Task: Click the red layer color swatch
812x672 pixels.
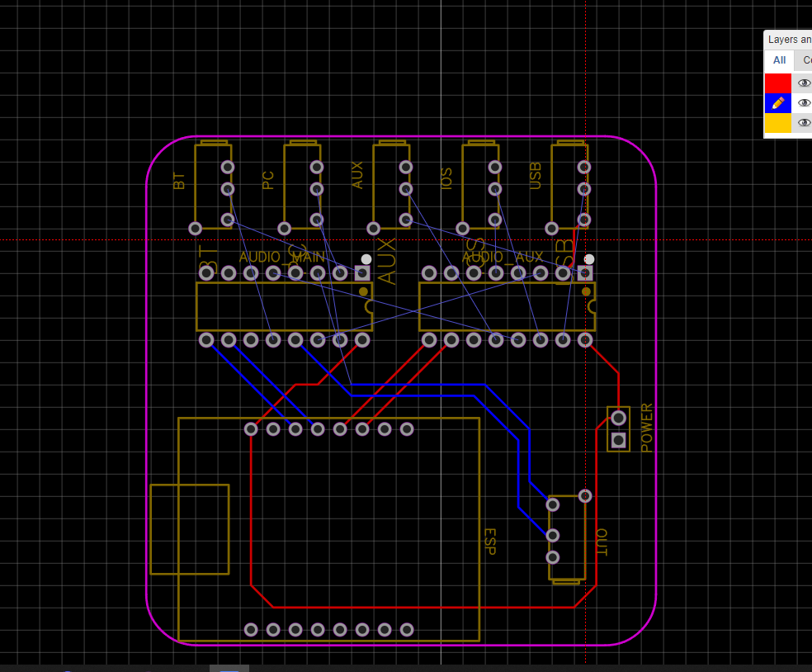Action: tap(777, 83)
